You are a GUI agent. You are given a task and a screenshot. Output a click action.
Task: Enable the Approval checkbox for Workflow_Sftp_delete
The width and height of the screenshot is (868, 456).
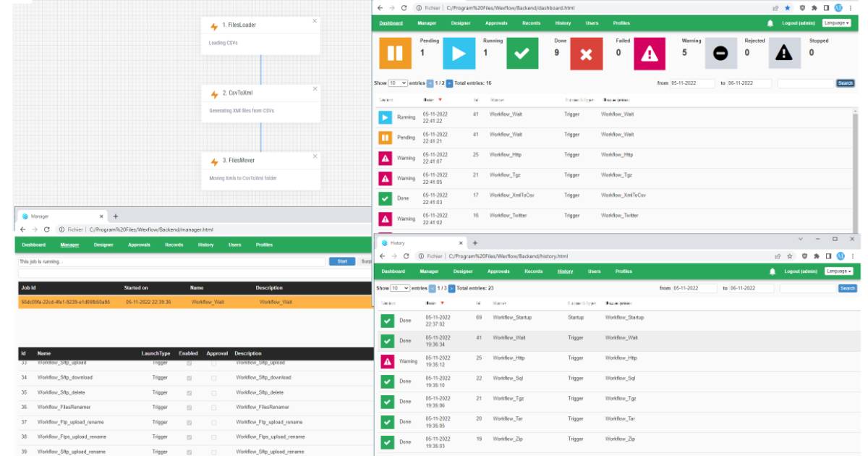(x=214, y=392)
